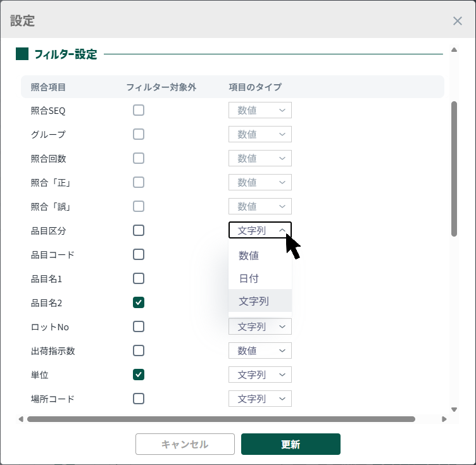Collapse the open 品目区分 type dropdown

pos(260,230)
